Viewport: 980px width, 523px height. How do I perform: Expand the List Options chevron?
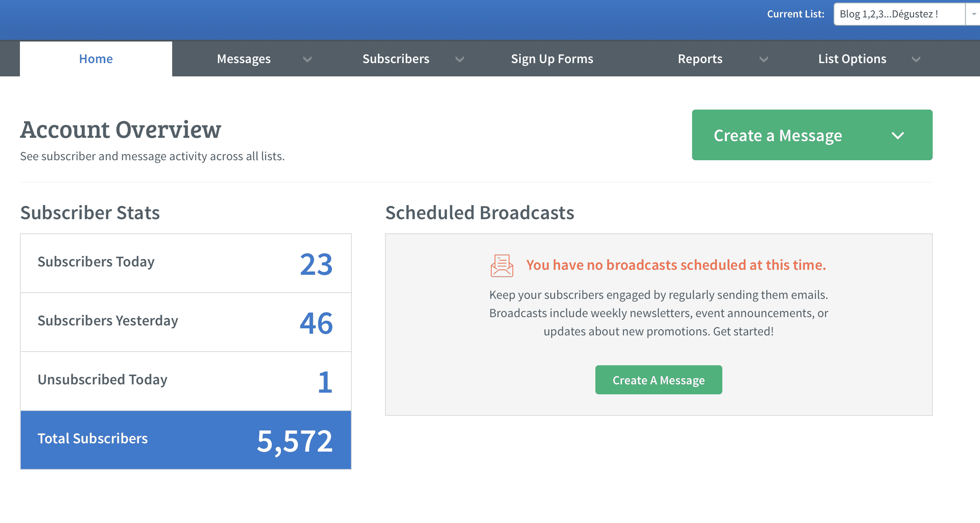tap(916, 59)
